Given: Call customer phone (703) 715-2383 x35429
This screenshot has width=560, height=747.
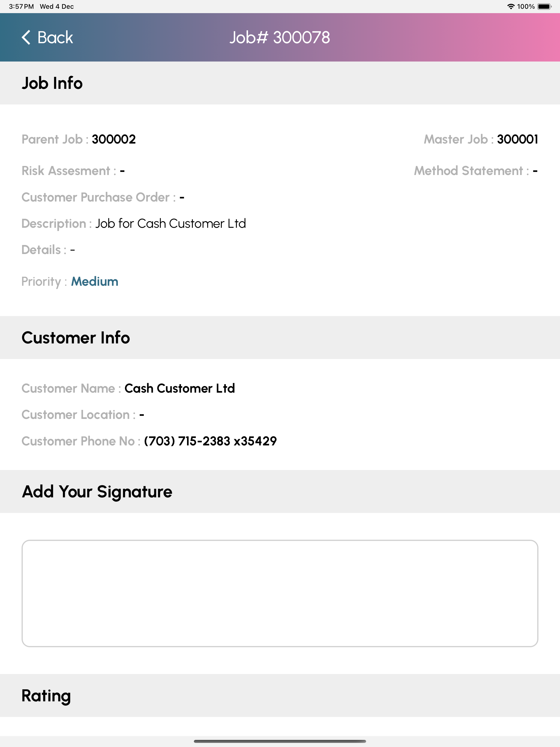Looking at the screenshot, I should (x=211, y=441).
